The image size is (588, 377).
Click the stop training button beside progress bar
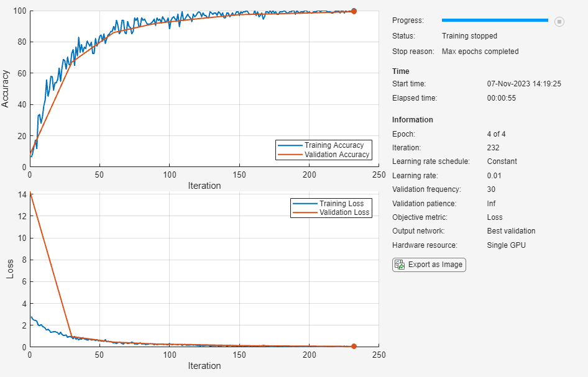pos(559,22)
